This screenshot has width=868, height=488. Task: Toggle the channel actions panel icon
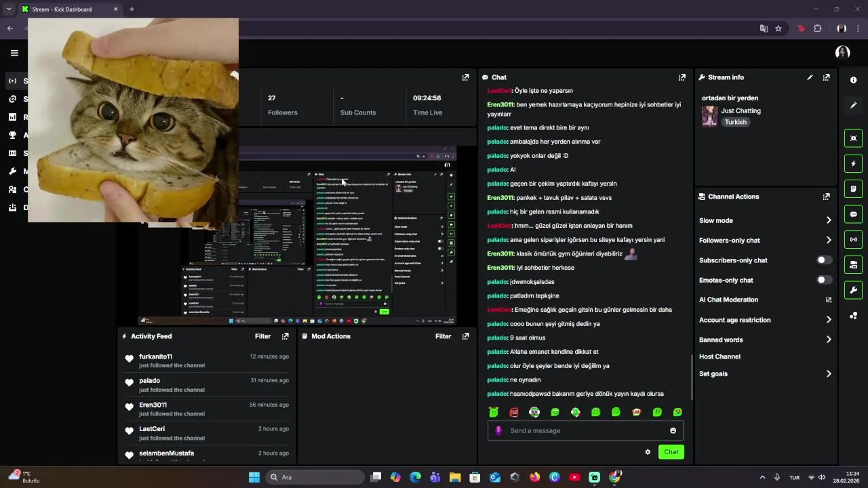coord(853,264)
